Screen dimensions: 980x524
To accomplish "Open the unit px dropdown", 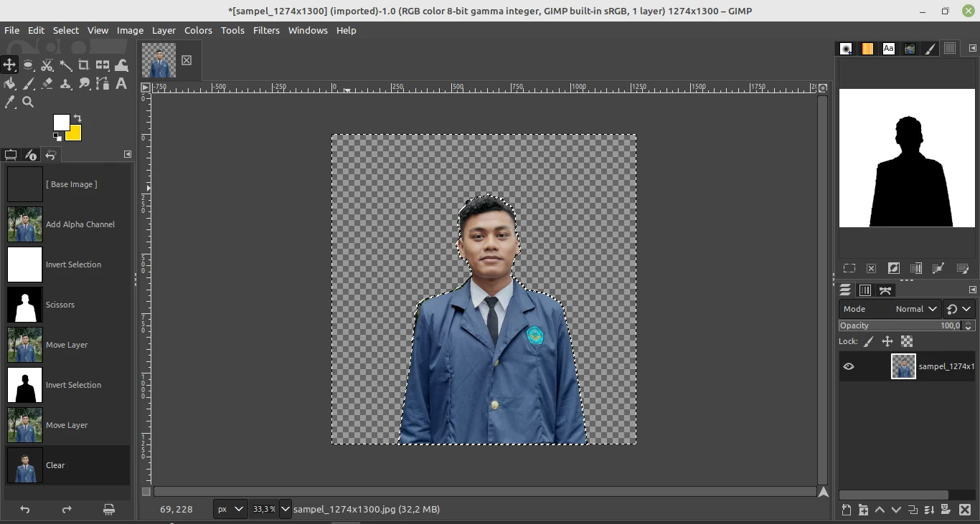I will [230, 509].
